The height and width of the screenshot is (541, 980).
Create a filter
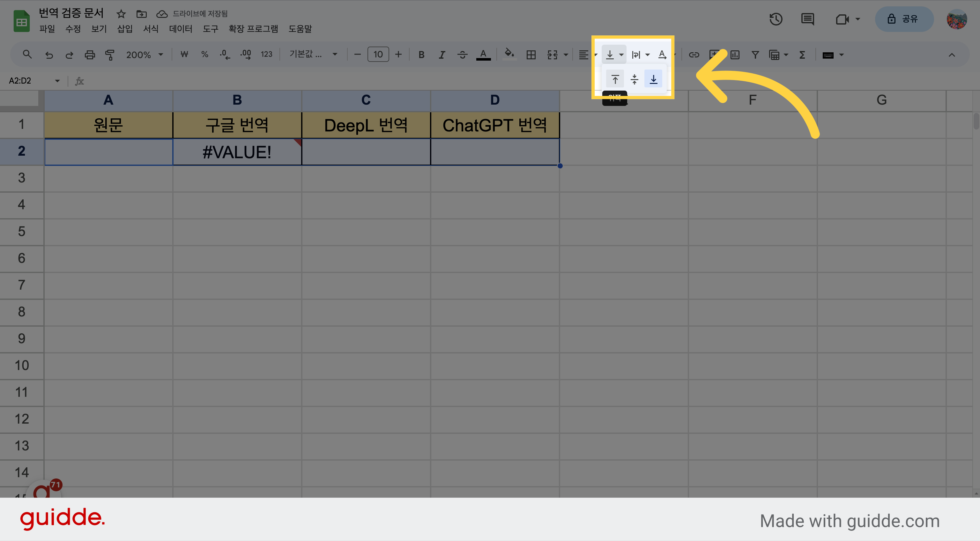tap(755, 55)
